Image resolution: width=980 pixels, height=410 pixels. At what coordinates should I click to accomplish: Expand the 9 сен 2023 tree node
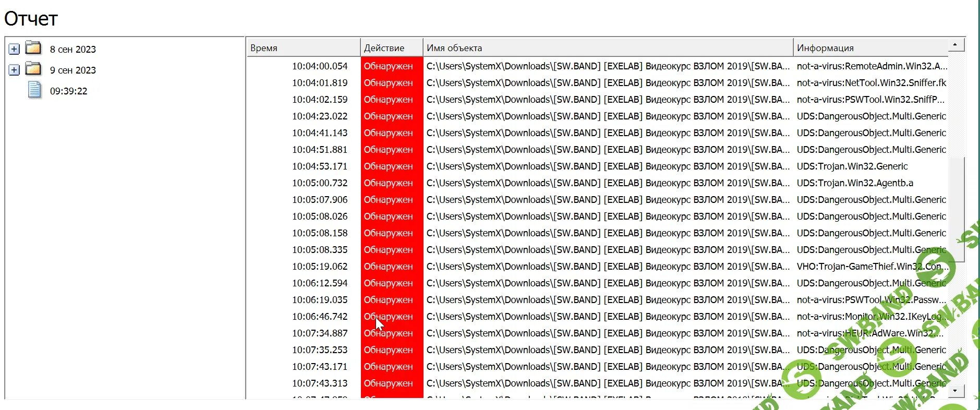pyautogui.click(x=14, y=70)
